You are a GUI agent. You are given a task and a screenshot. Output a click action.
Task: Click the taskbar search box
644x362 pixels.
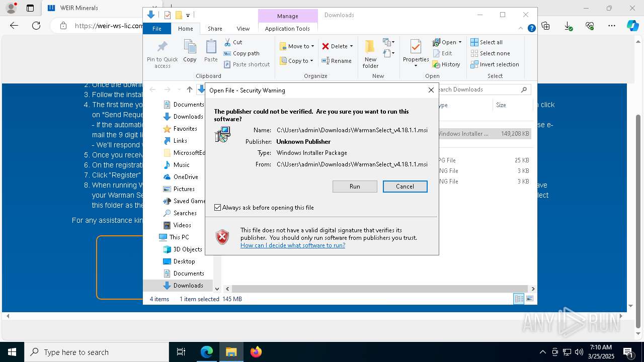(97, 352)
